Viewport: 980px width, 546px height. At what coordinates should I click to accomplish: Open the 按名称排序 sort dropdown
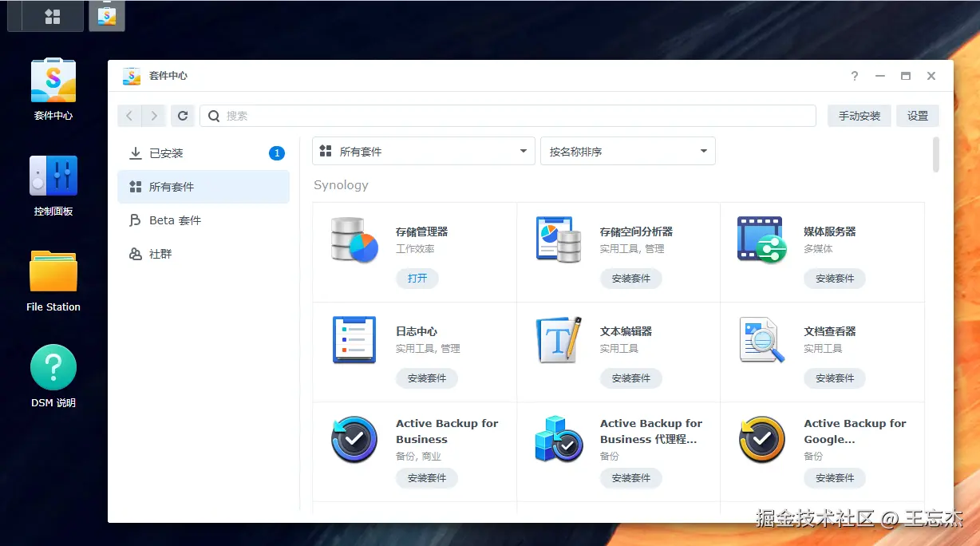pyautogui.click(x=628, y=151)
